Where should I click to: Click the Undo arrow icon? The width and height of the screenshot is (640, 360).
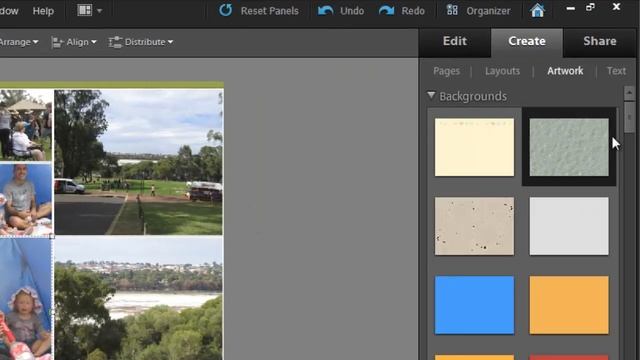pos(325,11)
